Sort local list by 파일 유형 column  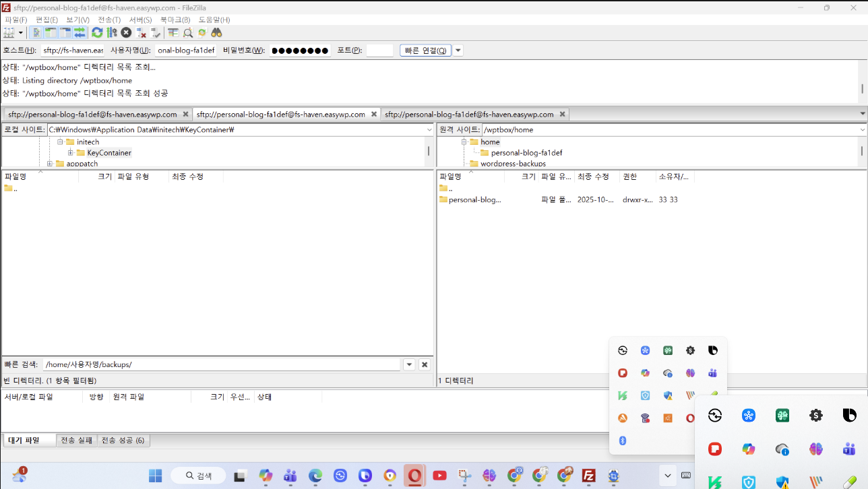[142, 176]
